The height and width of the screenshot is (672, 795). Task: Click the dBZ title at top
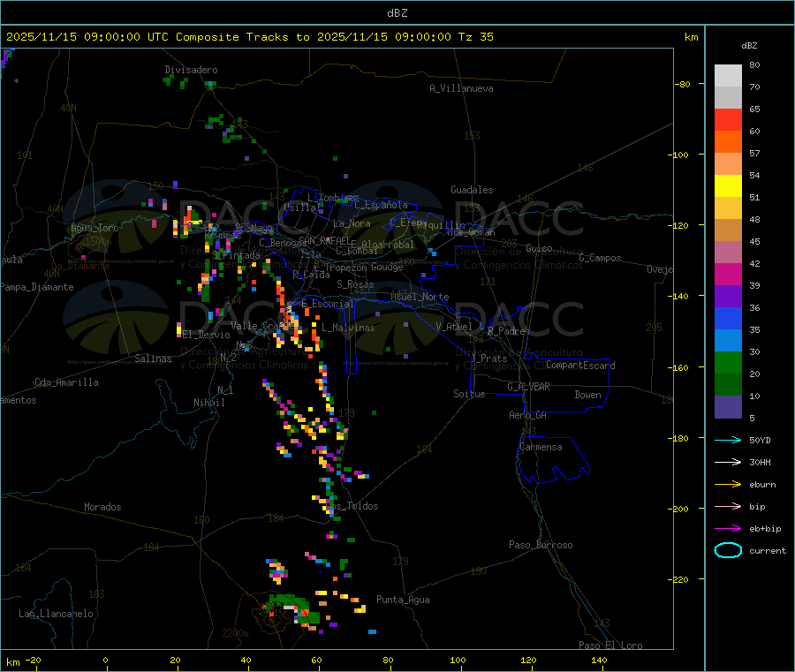pyautogui.click(x=397, y=13)
